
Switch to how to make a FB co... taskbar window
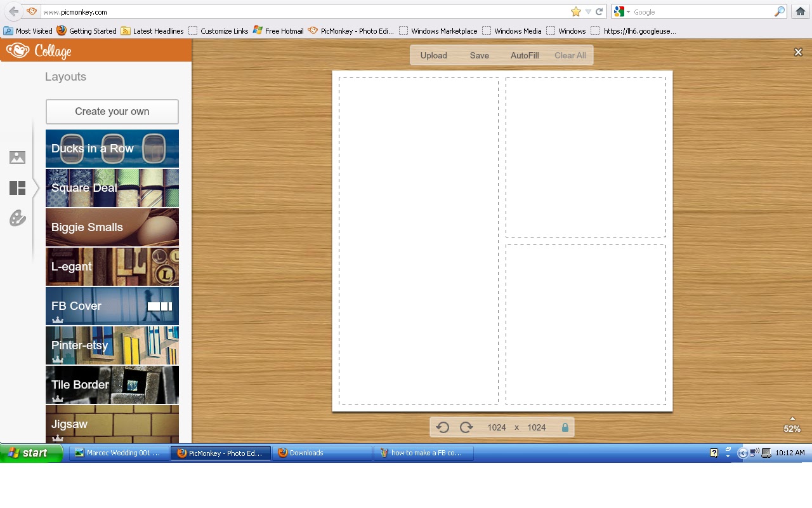pos(424,453)
